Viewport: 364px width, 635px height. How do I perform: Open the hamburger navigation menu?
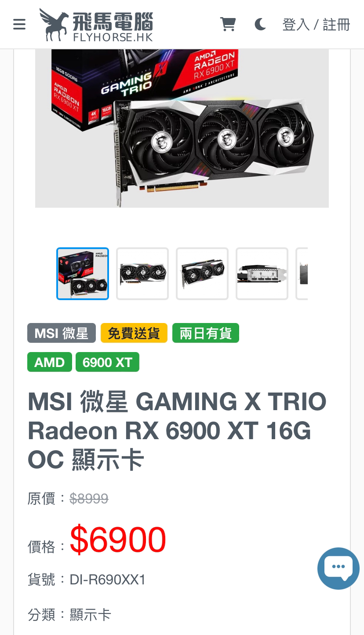point(19,24)
